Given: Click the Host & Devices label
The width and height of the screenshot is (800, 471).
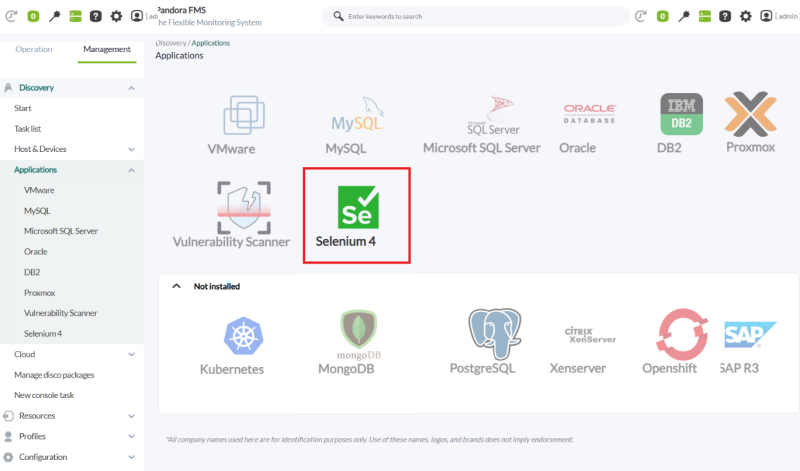Looking at the screenshot, I should pyautogui.click(x=40, y=149).
